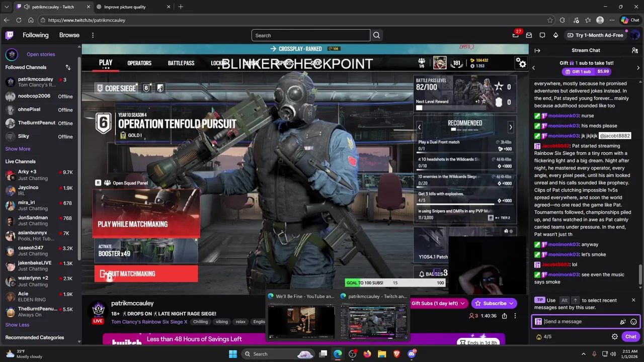Open Arky +3 live channel

pyautogui.click(x=39, y=175)
